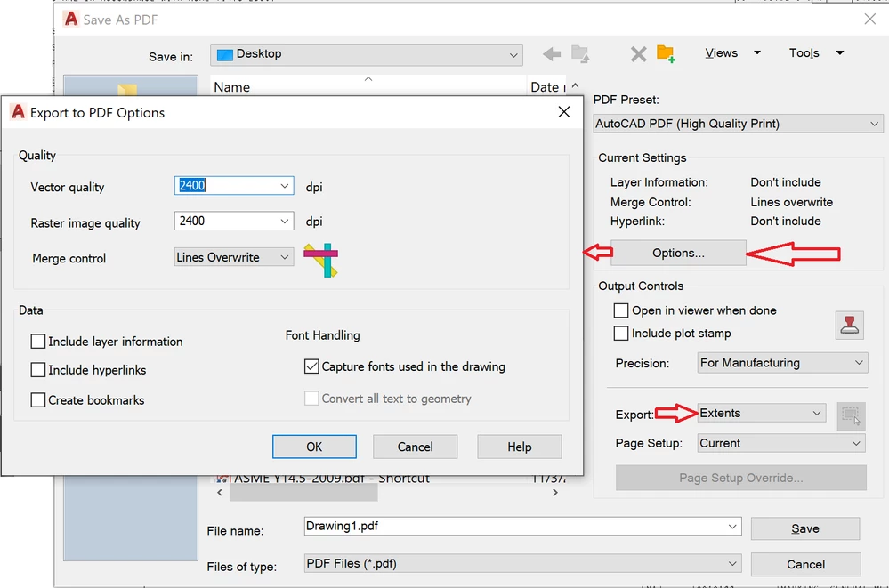Screen dimensions: 889x588
Task: Expand the Export Extents dropdown
Action: click(x=819, y=413)
